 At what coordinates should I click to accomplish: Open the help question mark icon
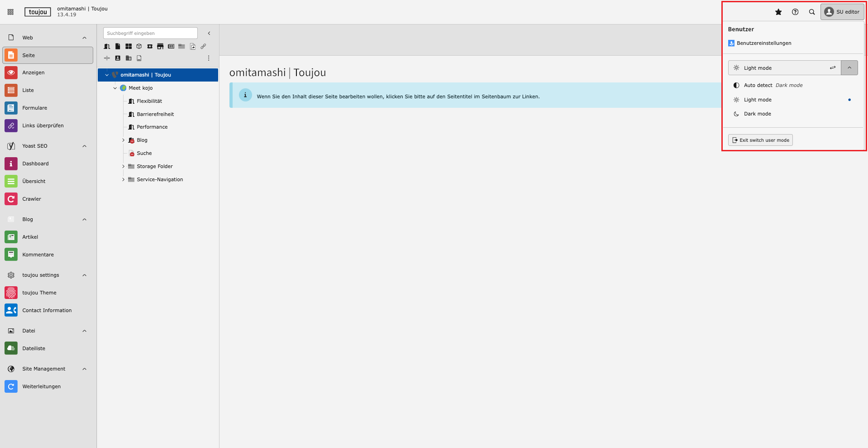(795, 12)
